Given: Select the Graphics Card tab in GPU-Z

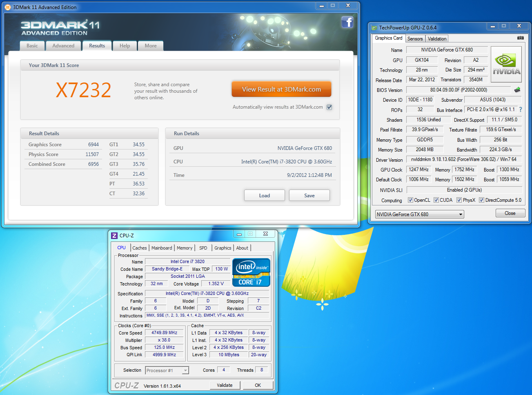Looking at the screenshot, I should pyautogui.click(x=389, y=38).
